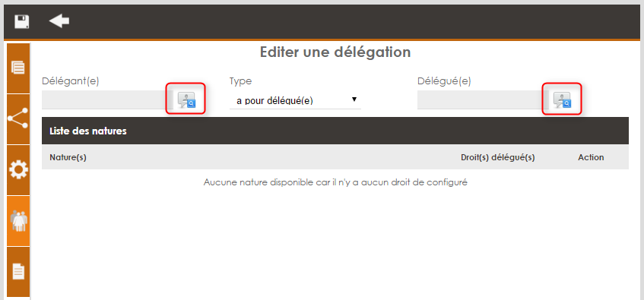Click the save floppy disk icon
This screenshot has width=644, height=300.
pyautogui.click(x=22, y=21)
